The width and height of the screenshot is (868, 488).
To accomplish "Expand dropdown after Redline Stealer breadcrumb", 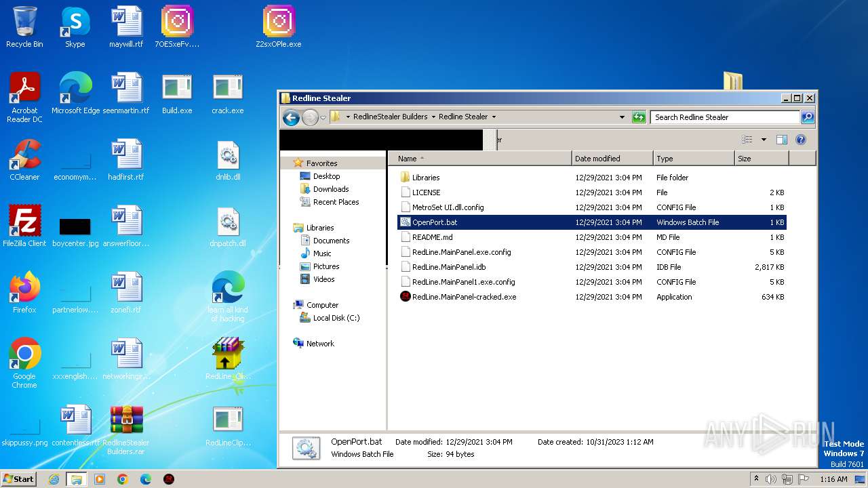I will (494, 117).
